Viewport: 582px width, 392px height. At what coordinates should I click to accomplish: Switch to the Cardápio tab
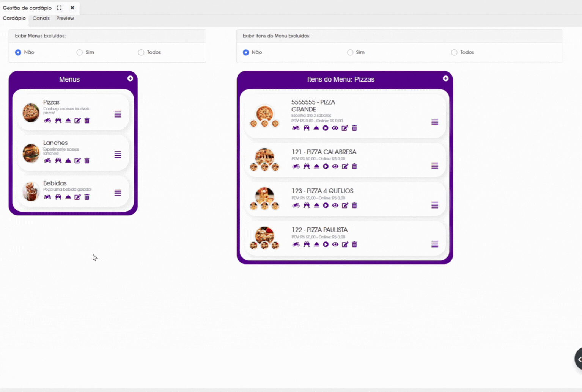click(x=14, y=18)
